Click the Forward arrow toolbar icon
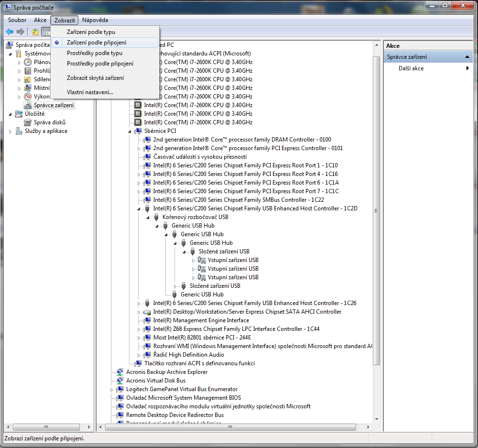478x448 pixels. pyautogui.click(x=21, y=32)
